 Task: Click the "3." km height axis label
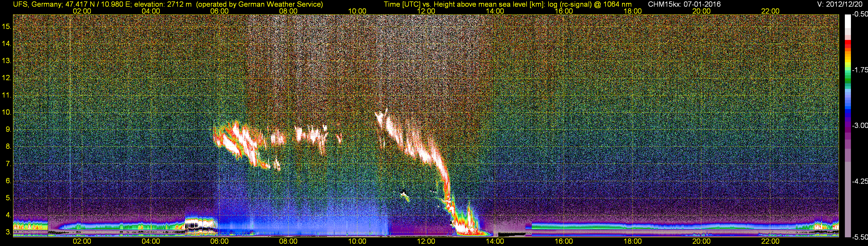pos(8,232)
